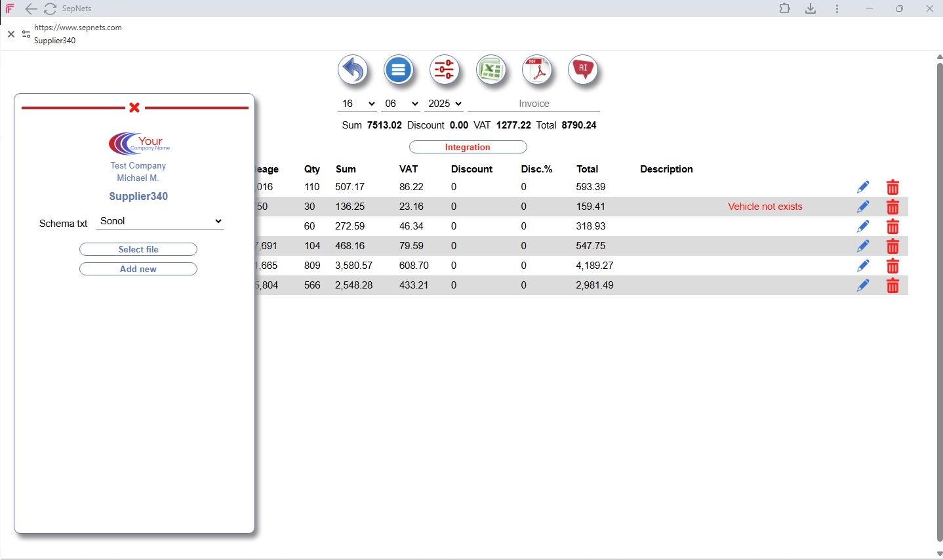Edit the row with total 593.39
The height and width of the screenshot is (560, 943).
pyautogui.click(x=863, y=188)
